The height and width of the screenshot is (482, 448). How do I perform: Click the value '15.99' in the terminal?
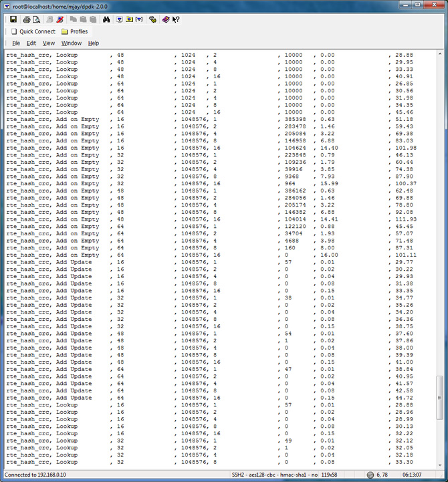pos(329,184)
